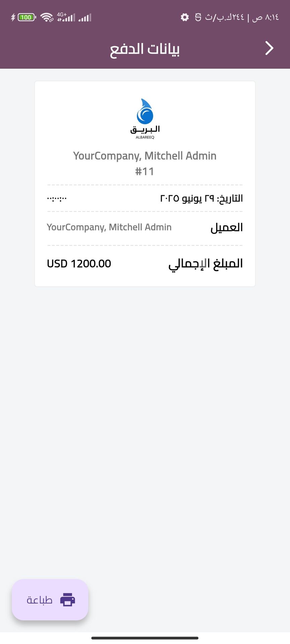Tap customer name YourCompany, Mitchell Admin value

109,227
